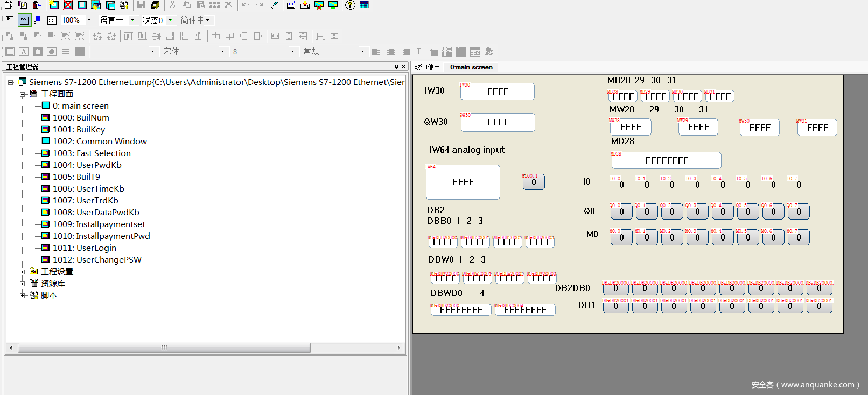Click the delete screen red X icon

pyautogui.click(x=68, y=5)
